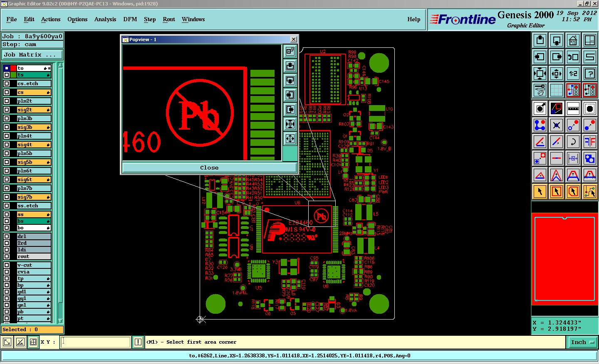Open the Edit menu
This screenshot has width=599, height=364.
pos(29,19)
